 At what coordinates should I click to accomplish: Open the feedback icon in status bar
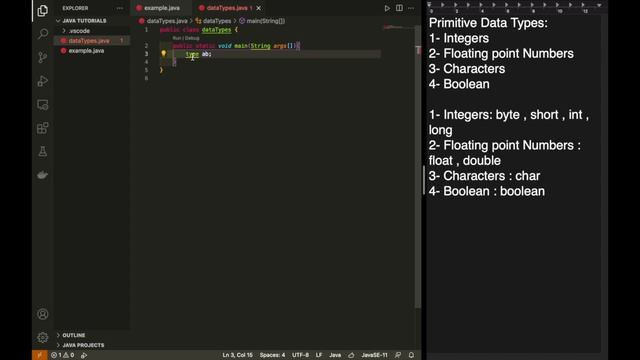pos(398,355)
